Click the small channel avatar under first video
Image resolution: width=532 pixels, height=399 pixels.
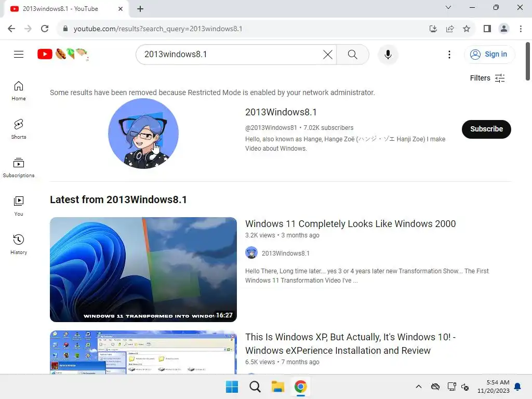tap(251, 253)
